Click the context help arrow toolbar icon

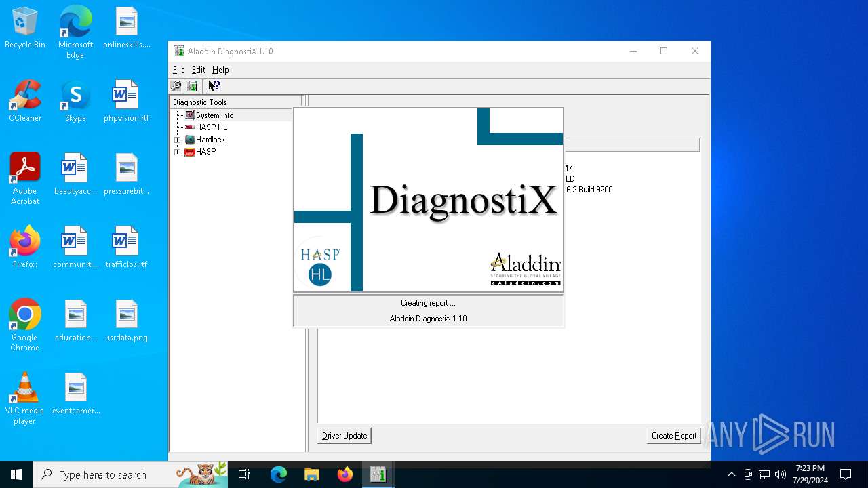(x=214, y=86)
